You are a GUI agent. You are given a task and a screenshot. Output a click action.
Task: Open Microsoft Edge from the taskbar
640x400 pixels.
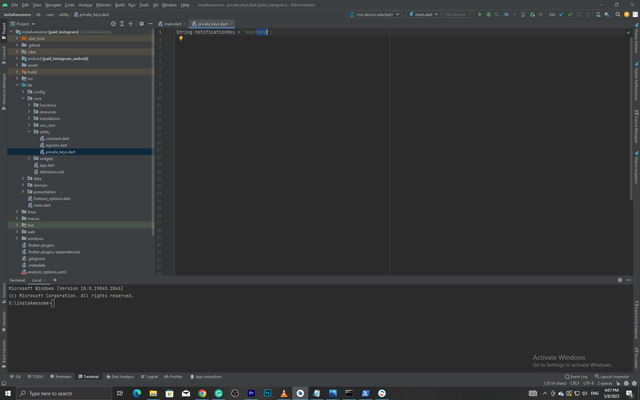click(x=137, y=393)
